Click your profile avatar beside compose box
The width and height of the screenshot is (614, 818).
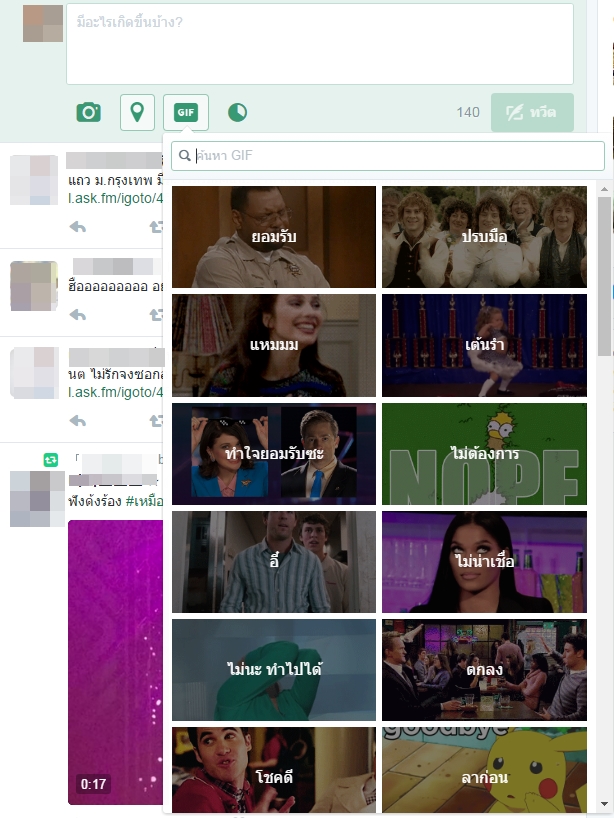point(43,23)
